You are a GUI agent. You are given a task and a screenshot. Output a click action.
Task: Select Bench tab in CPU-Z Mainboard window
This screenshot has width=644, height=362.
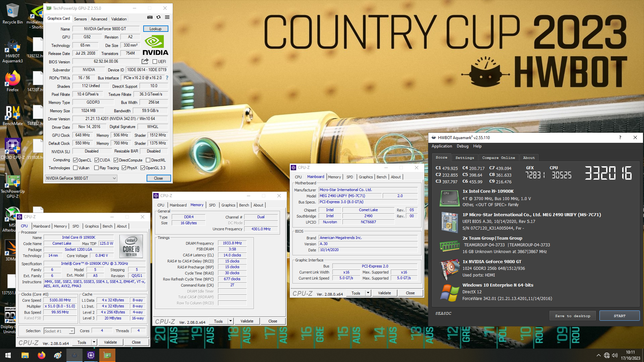click(381, 177)
